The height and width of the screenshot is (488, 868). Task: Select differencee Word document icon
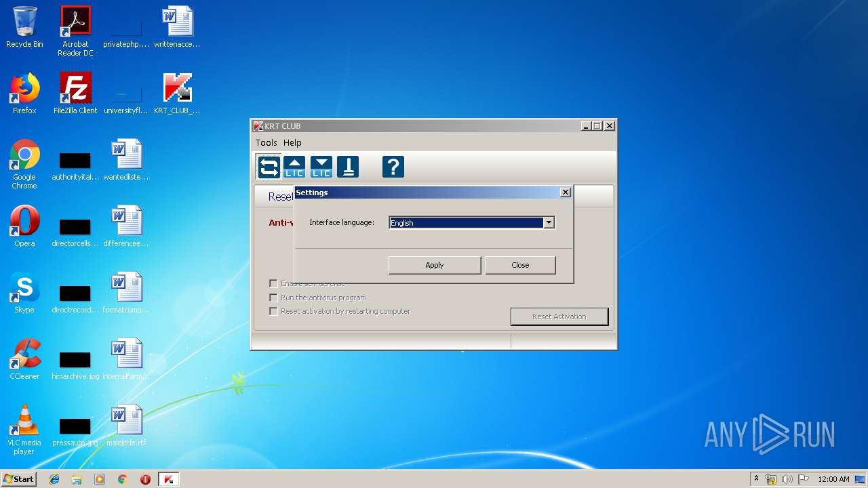pos(126,226)
